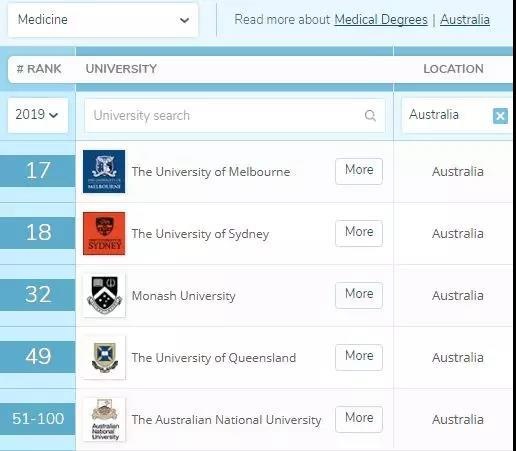516x451 pixels.
Task: Click More for University of Melbourne
Action: point(359,171)
